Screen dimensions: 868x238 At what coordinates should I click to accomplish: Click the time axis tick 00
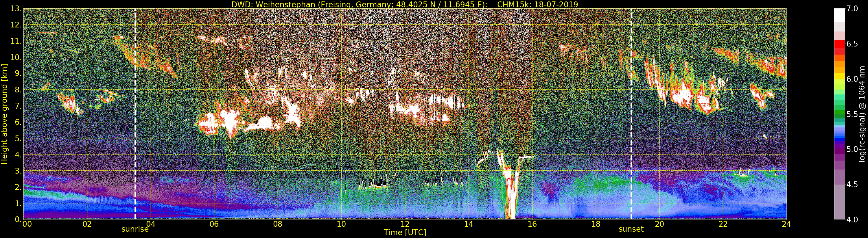(27, 224)
